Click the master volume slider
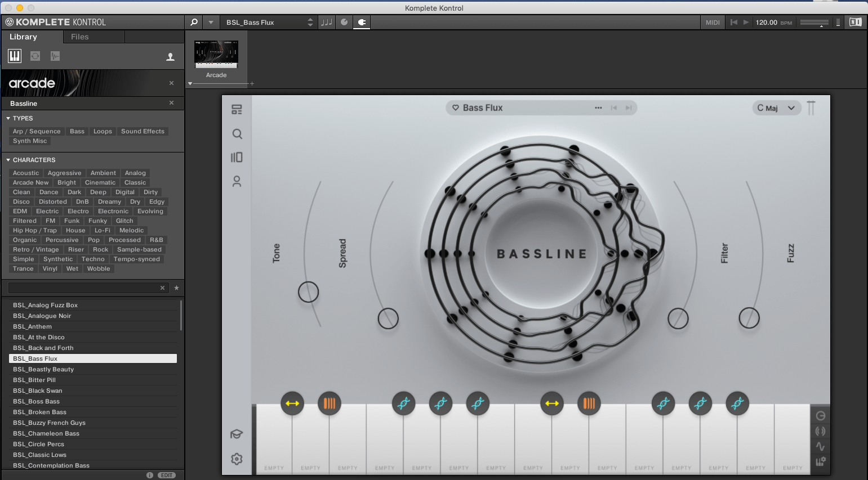Viewport: 868px width, 480px height. [814, 22]
